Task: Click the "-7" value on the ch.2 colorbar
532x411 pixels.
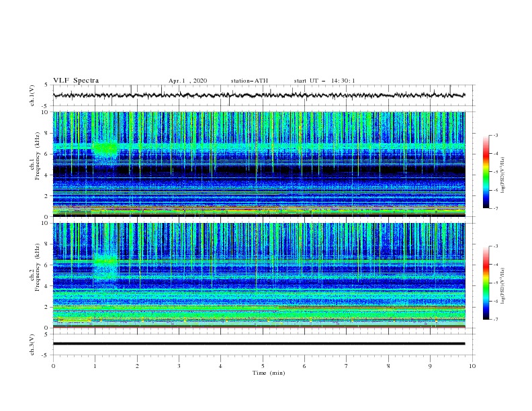Action: (495, 320)
